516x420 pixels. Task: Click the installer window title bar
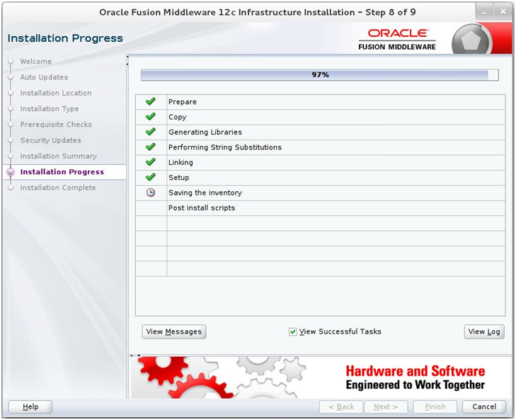click(x=258, y=12)
